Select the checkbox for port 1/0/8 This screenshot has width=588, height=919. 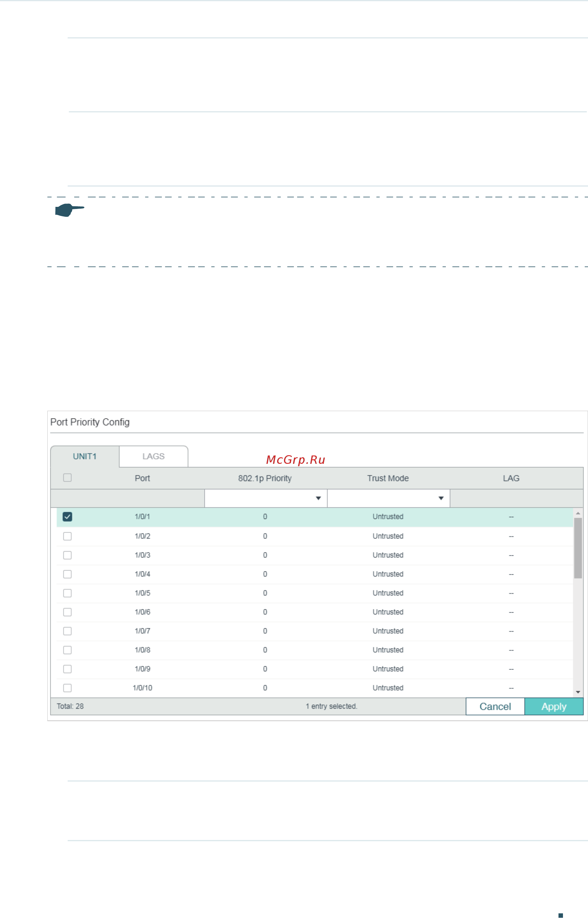click(67, 650)
